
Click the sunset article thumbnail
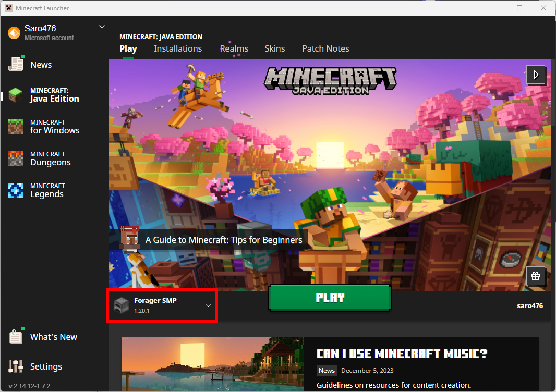point(213,364)
